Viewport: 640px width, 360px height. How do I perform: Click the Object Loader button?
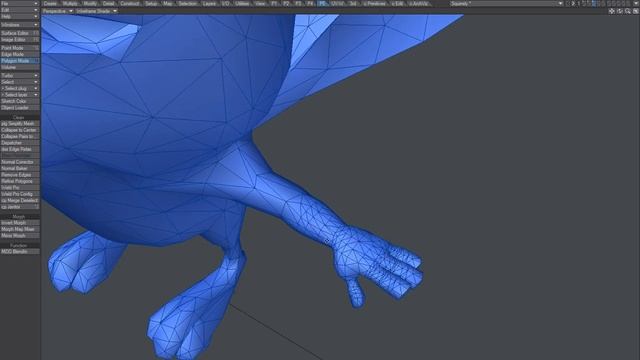click(20, 108)
